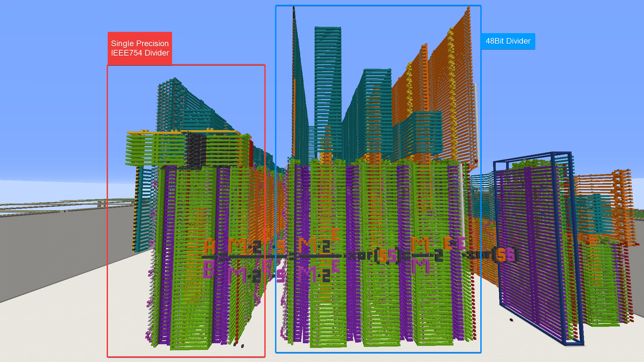Click the "xor(S,S)" block text

375,256
